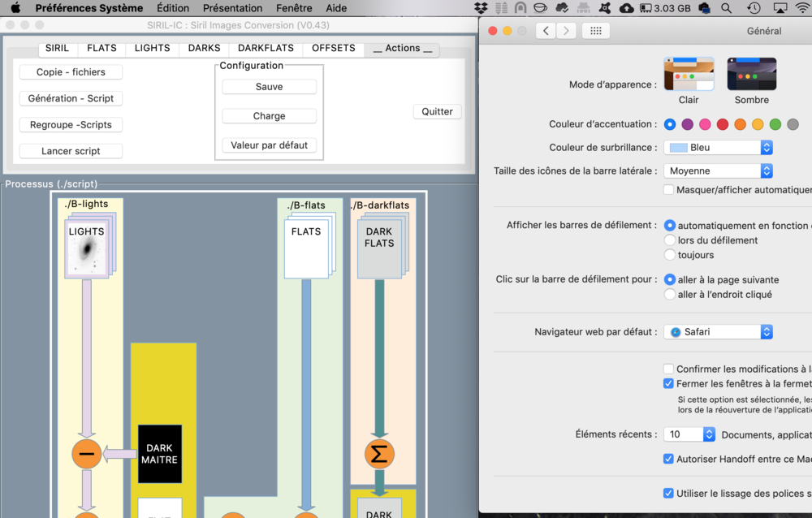812x518 pixels.
Task: Expand the Taille des icônes Moyenne dropdown
Action: (x=719, y=171)
